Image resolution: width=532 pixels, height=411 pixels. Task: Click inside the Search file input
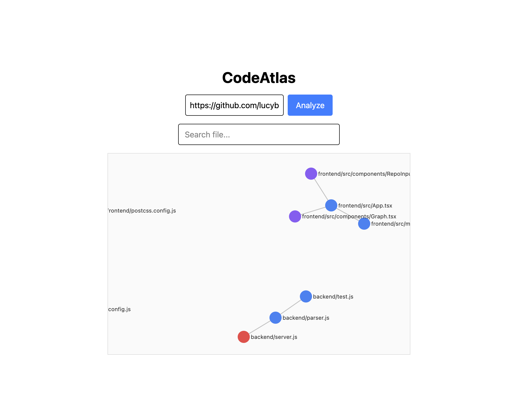point(259,134)
